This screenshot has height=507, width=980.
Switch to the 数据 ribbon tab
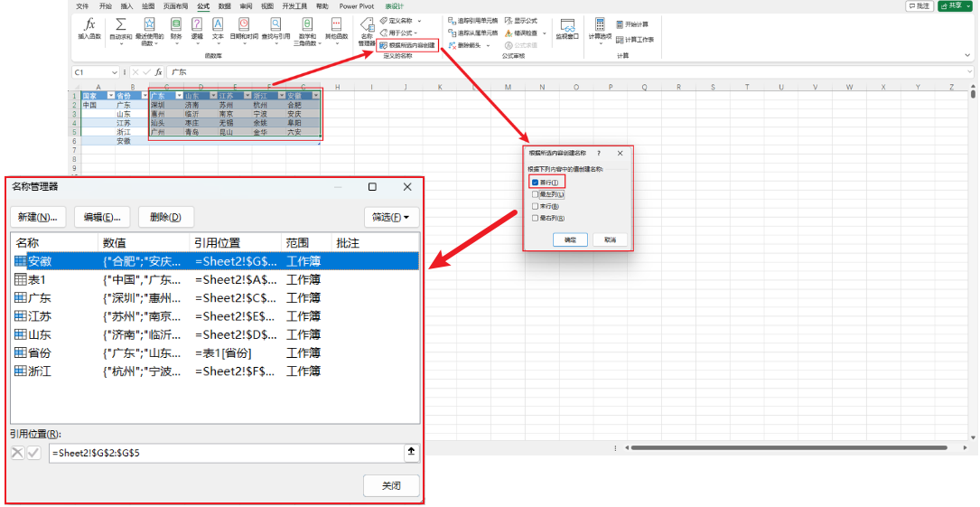click(x=224, y=6)
